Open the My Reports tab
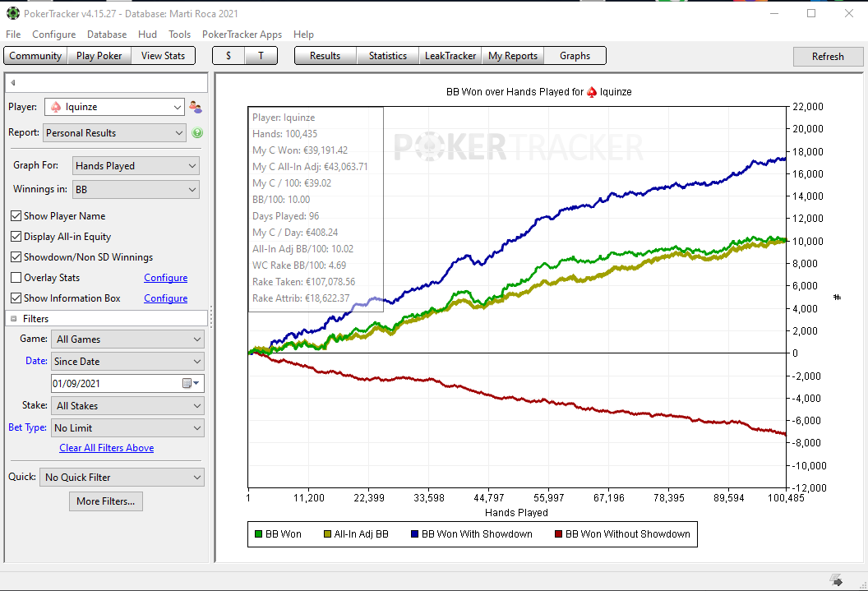The height and width of the screenshot is (591, 868). pyautogui.click(x=513, y=56)
